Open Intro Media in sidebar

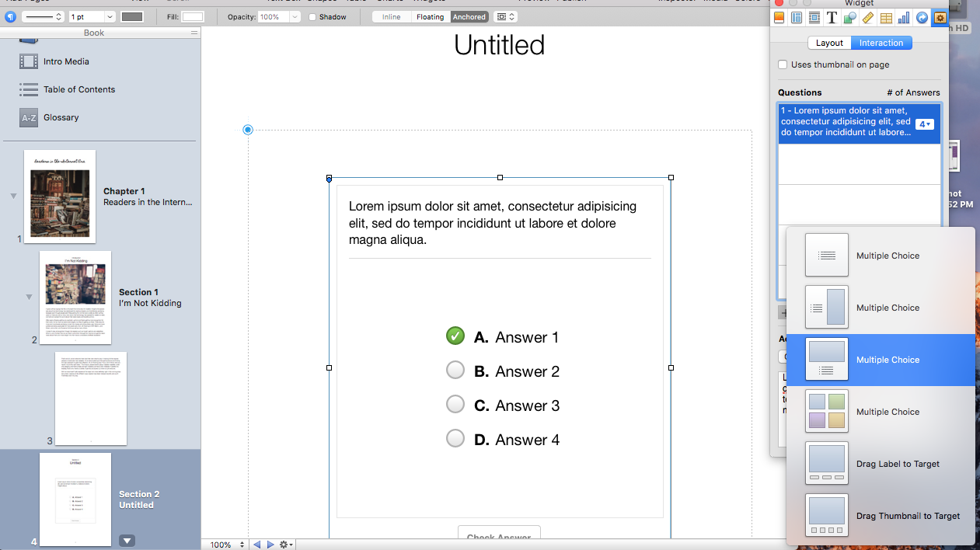(x=66, y=61)
